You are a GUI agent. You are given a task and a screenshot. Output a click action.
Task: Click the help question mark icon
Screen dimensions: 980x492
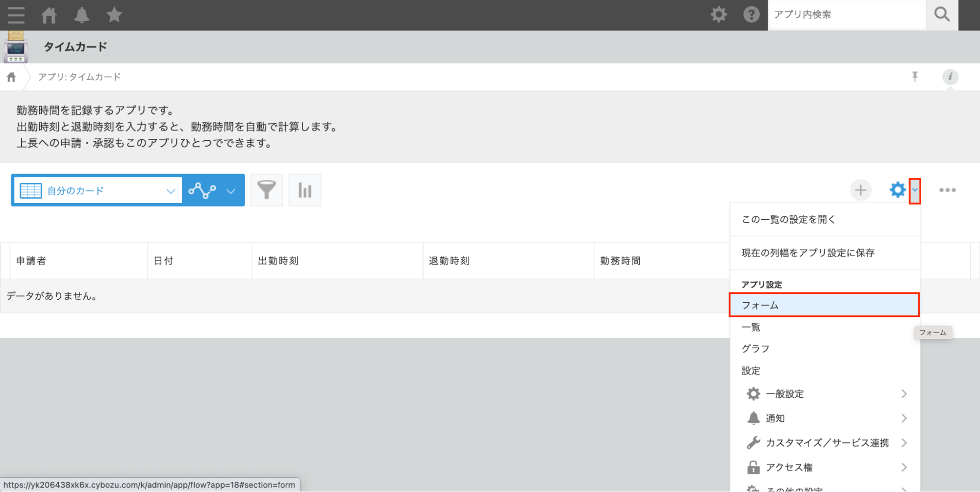coord(751,15)
